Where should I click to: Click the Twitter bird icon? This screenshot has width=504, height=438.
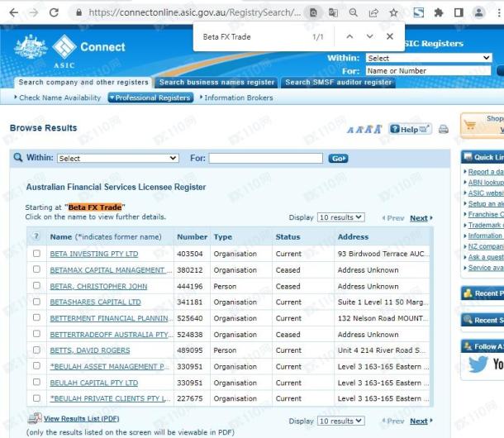(x=478, y=364)
